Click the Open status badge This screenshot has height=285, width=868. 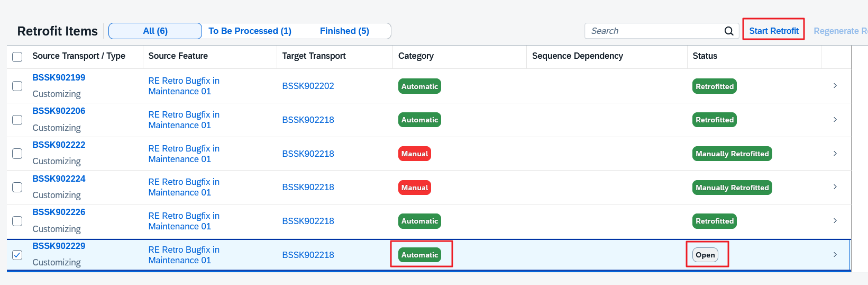[705, 255]
